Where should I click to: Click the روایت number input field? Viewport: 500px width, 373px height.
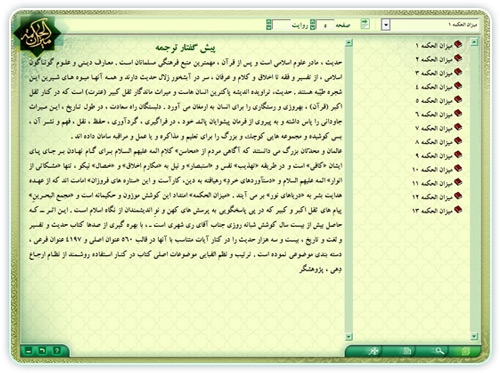[x=281, y=25]
